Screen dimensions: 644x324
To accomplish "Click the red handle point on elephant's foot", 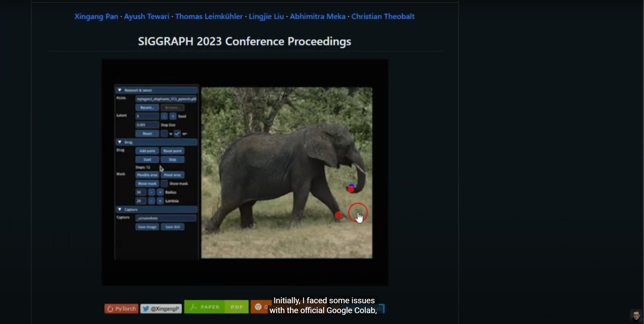I will point(338,215).
